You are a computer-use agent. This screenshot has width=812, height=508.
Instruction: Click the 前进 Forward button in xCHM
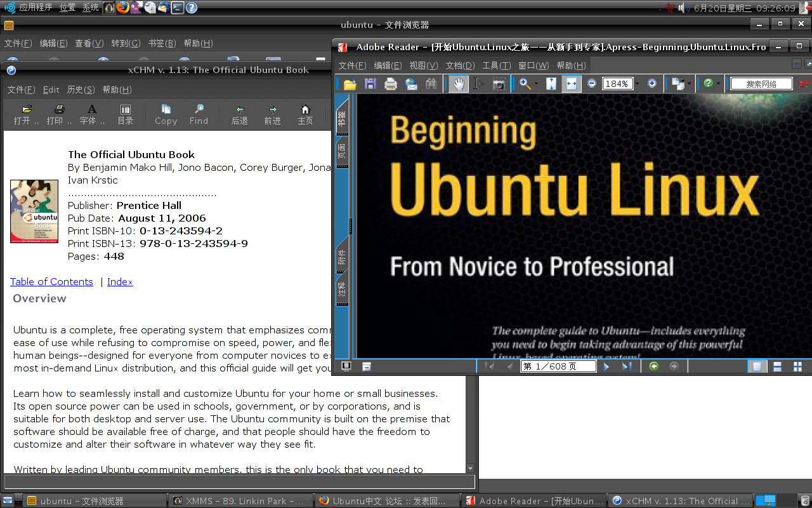tap(272, 115)
